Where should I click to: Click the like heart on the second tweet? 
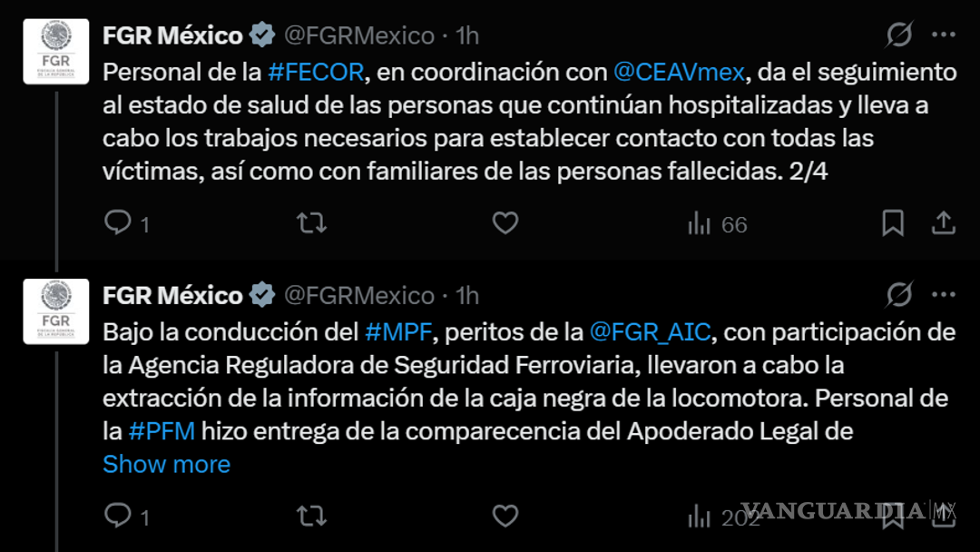point(505,515)
